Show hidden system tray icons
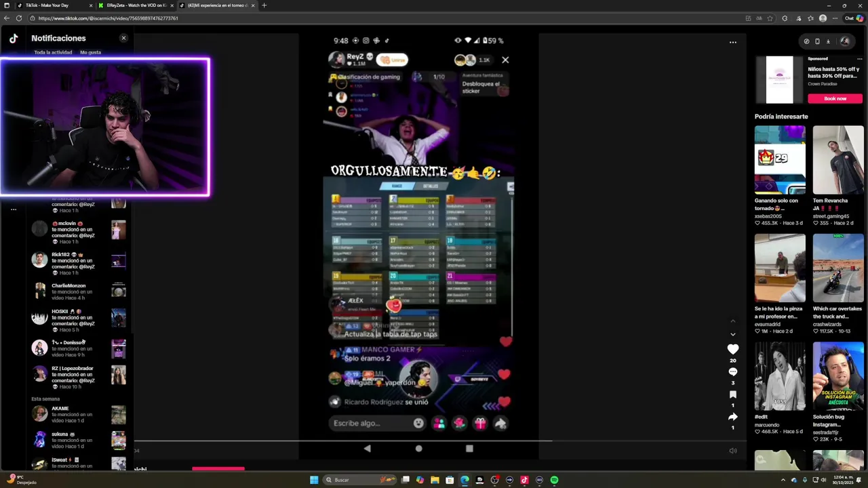 click(783, 480)
